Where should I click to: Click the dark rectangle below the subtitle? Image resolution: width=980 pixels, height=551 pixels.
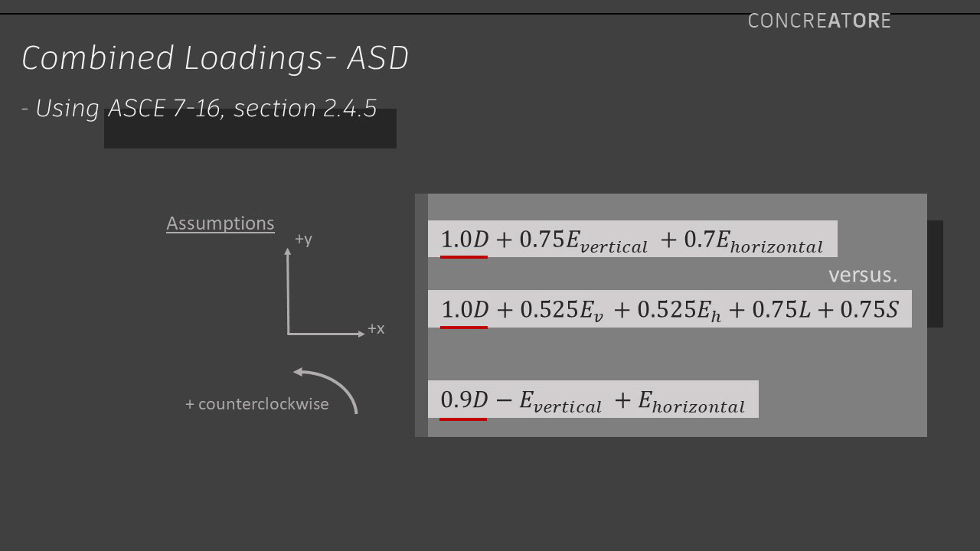coord(250,129)
